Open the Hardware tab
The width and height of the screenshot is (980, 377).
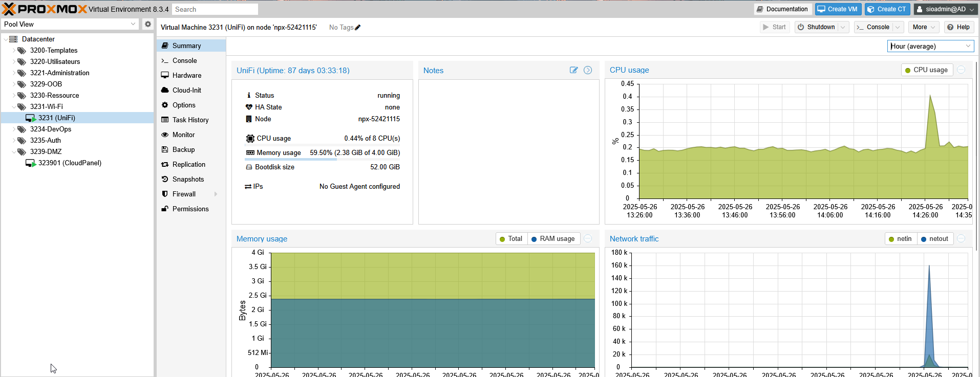click(187, 75)
